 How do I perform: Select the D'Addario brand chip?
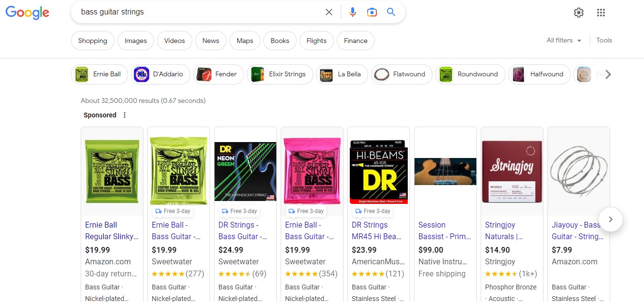161,74
